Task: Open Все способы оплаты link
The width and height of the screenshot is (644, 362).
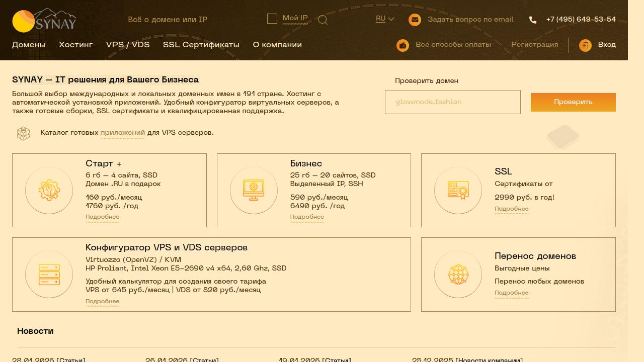Action: (453, 45)
